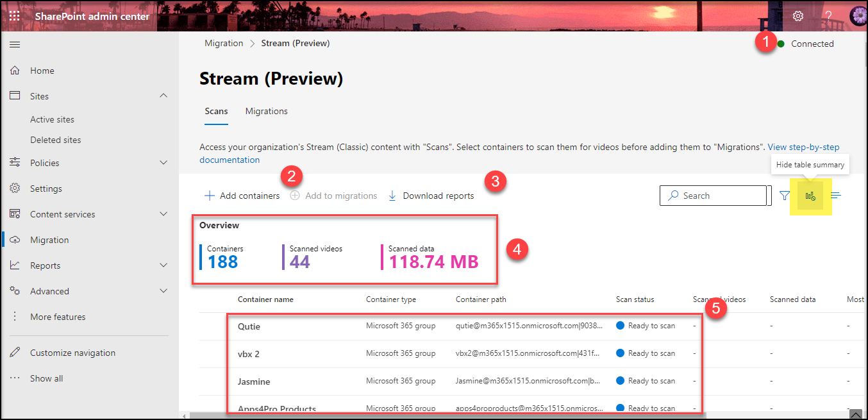Click the Home icon in sidebar
868x420 pixels.
tap(15, 71)
